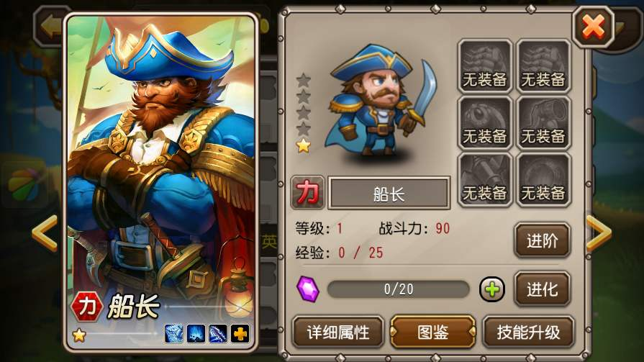Image resolution: width=644 pixels, height=362 pixels.
Task: Open the 详细属性 detailed attributes tab
Action: coord(338,332)
